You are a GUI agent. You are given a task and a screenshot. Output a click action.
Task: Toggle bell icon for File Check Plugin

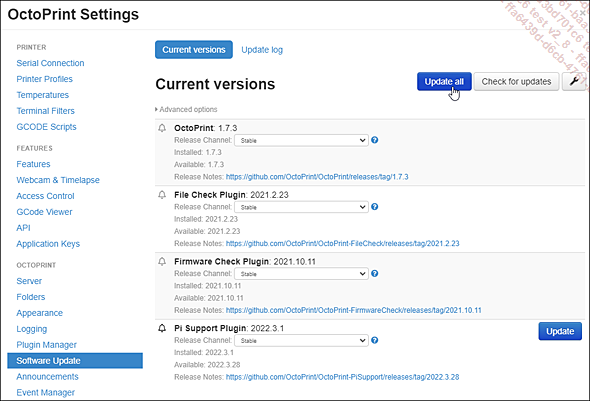162,194
